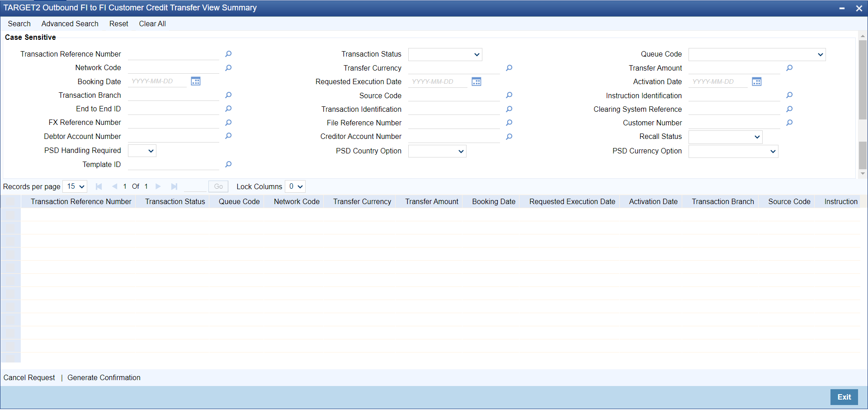The width and height of the screenshot is (868, 410).
Task: Go to next page of records
Action: tap(158, 186)
